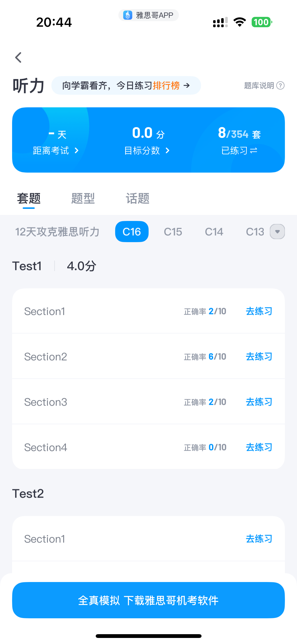Open the question bank help icon

click(280, 86)
